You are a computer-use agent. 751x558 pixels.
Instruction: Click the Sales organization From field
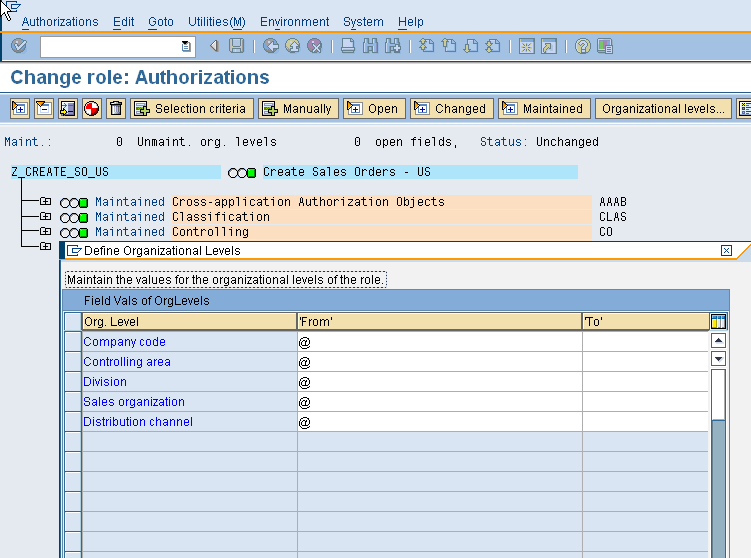(440, 402)
